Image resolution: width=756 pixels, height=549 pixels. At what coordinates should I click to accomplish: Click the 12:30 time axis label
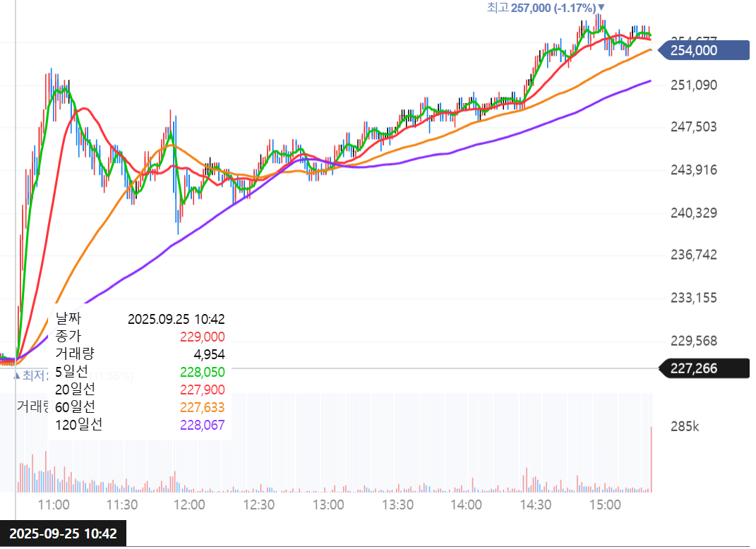pyautogui.click(x=259, y=505)
